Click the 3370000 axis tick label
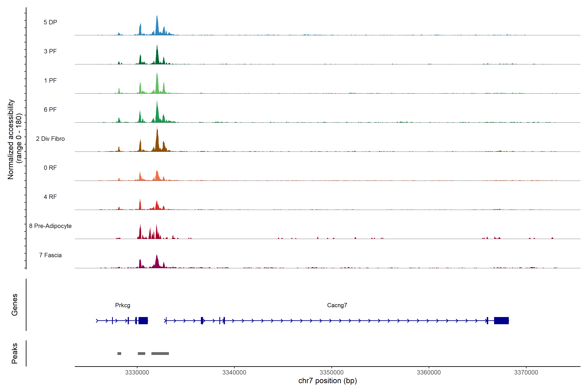Screen dimensions: 588x392 pos(526,372)
